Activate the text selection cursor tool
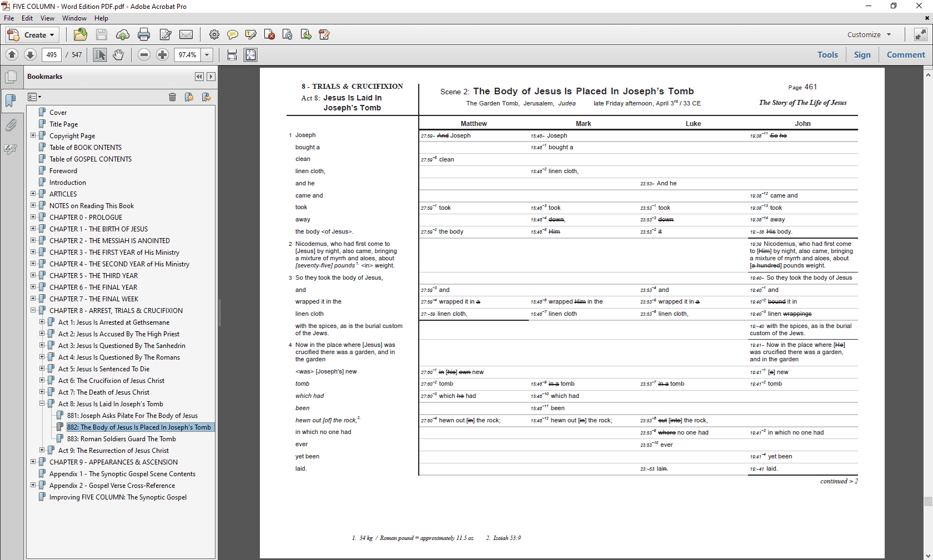This screenshot has height=560, width=933. coord(100,54)
